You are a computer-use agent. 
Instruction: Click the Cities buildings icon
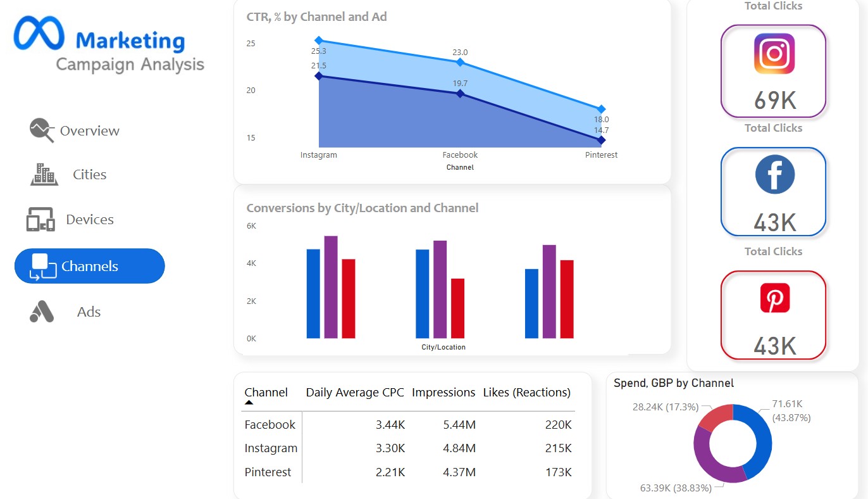(44, 175)
